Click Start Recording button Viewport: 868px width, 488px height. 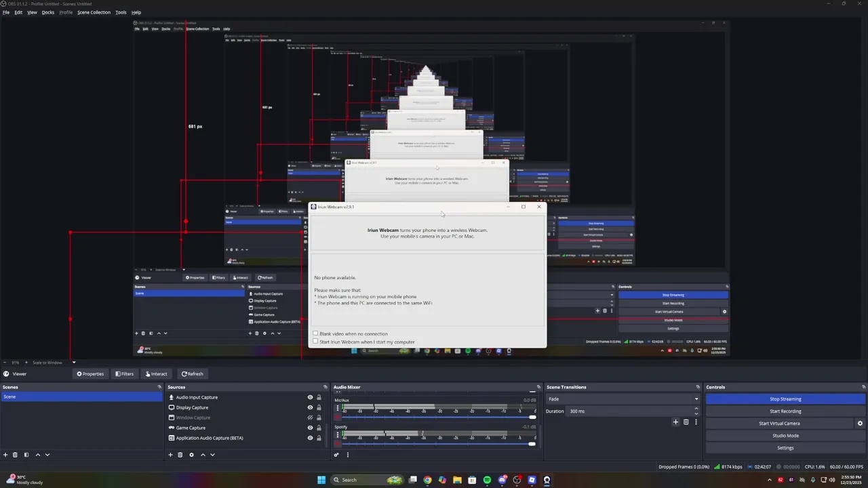pyautogui.click(x=785, y=411)
